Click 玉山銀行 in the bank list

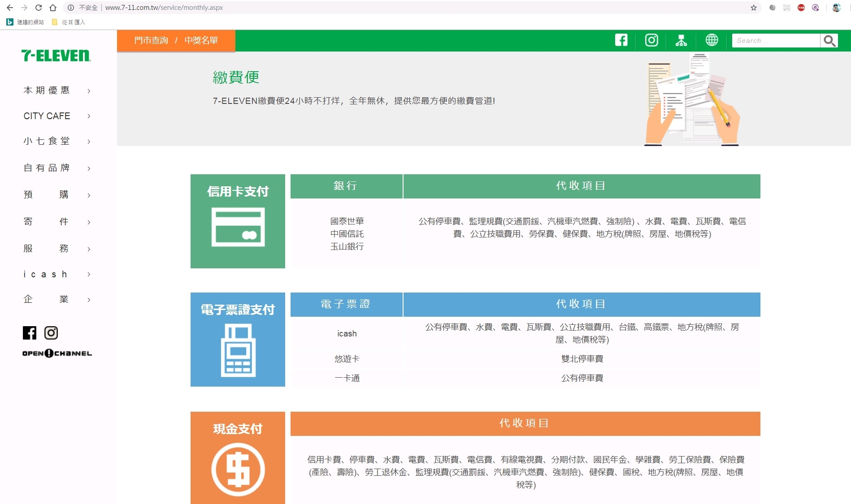(x=347, y=246)
